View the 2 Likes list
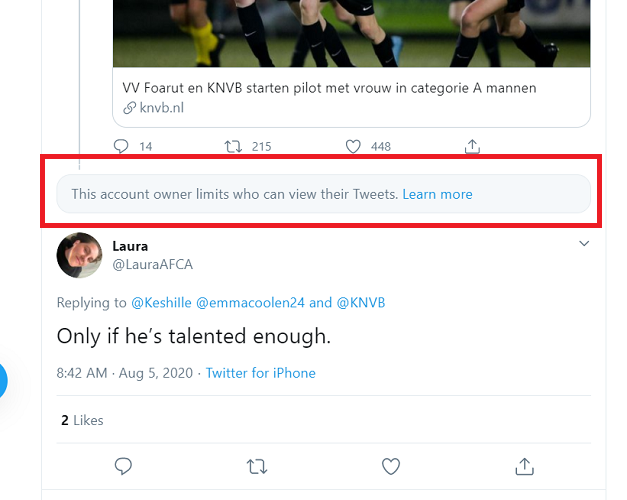 click(82, 420)
